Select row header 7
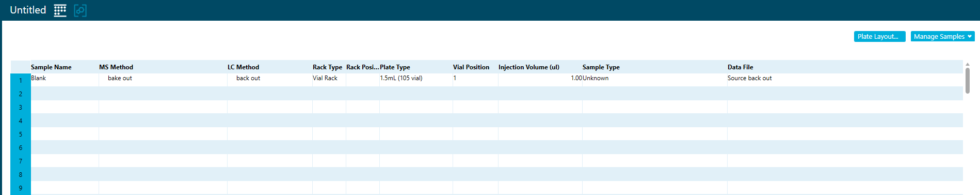980x195 pixels. 21,161
